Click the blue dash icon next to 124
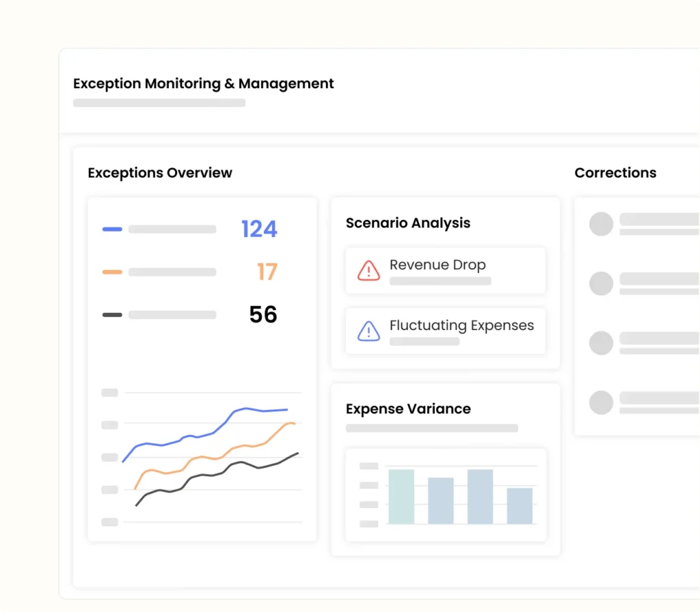Viewport: 700px width, 612px height. coord(111,229)
